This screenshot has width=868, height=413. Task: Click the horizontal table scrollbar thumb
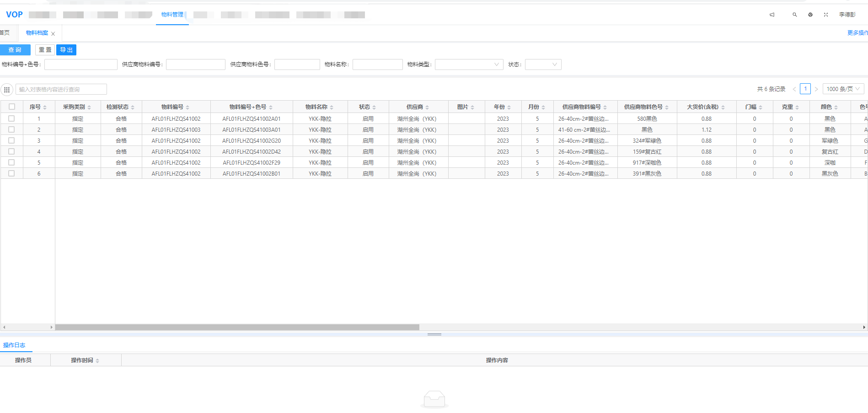(x=237, y=327)
